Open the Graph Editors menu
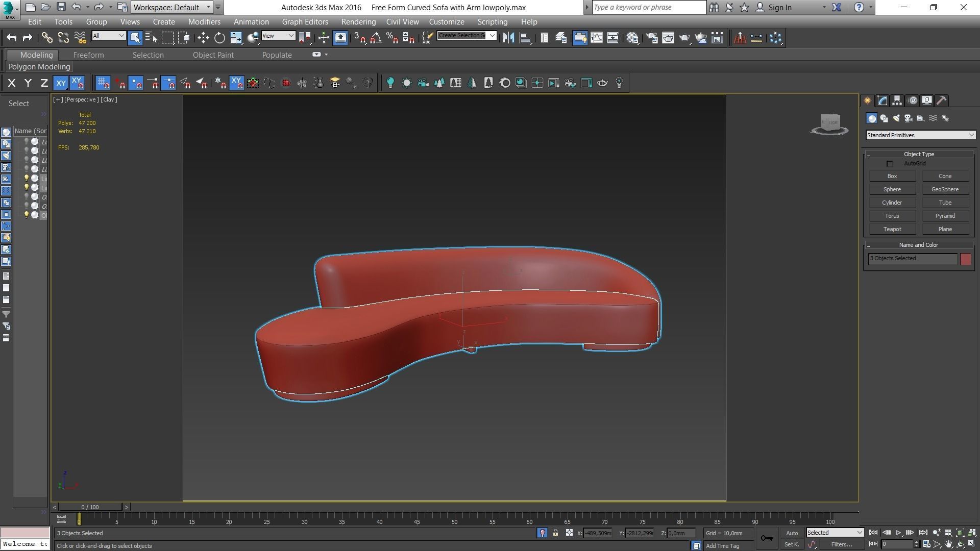Screen dimensions: 980x551 click(x=305, y=22)
